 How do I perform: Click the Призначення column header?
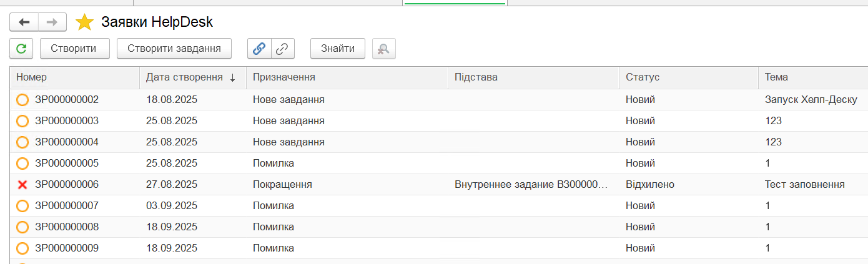(284, 77)
